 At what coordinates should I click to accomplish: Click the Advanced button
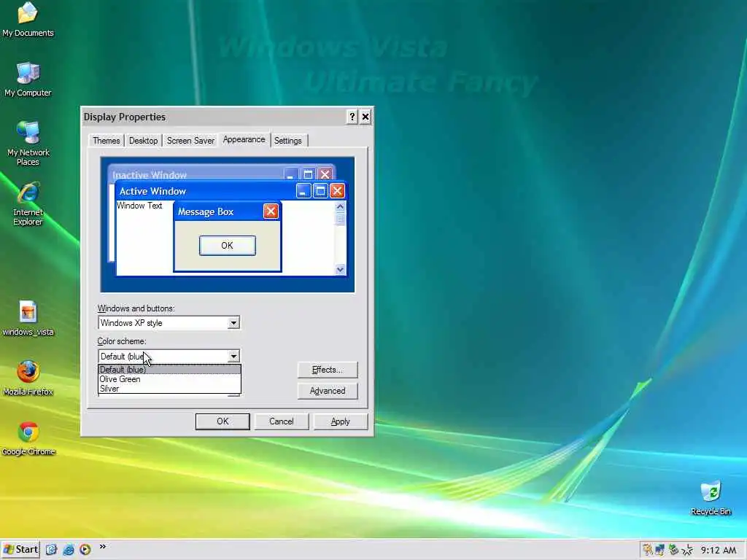(328, 391)
